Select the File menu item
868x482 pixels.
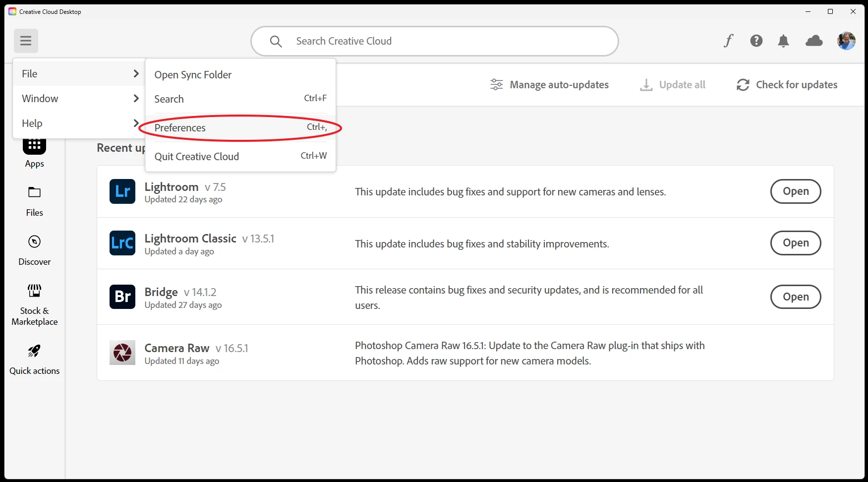click(x=79, y=73)
